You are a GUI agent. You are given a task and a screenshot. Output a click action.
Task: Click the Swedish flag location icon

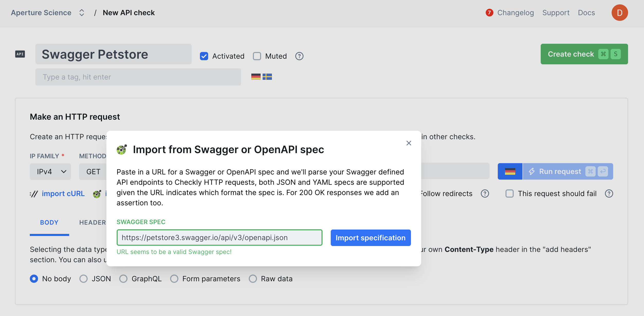pyautogui.click(x=267, y=77)
